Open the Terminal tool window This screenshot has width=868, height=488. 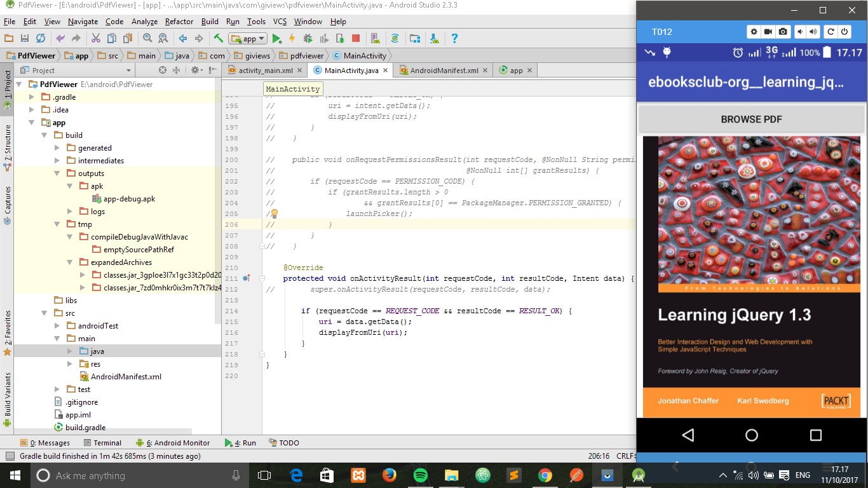(x=101, y=443)
